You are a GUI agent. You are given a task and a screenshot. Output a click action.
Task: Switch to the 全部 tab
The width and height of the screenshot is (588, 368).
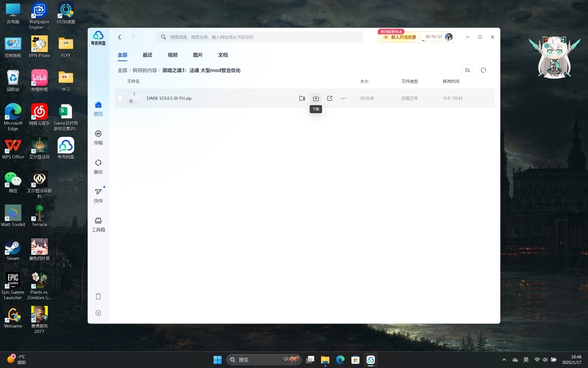coord(122,55)
